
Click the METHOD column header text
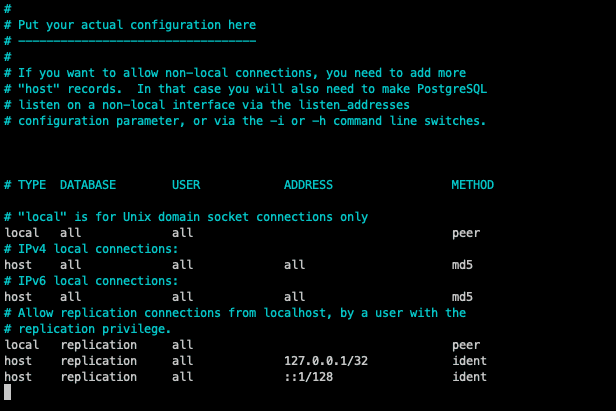point(472,185)
